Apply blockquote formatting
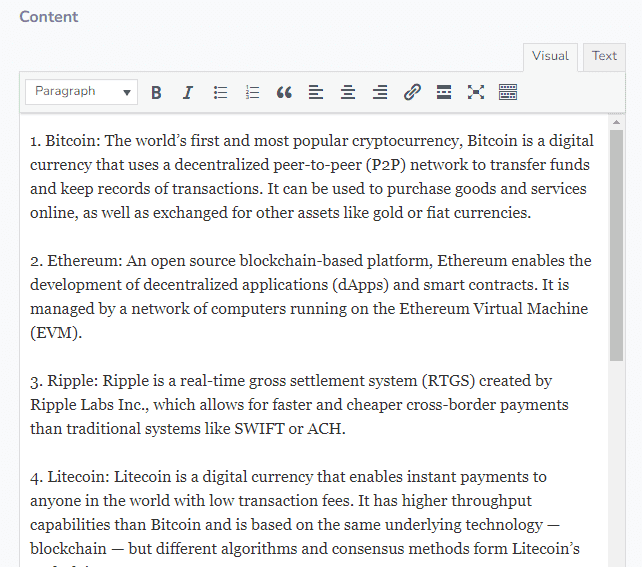 point(284,92)
